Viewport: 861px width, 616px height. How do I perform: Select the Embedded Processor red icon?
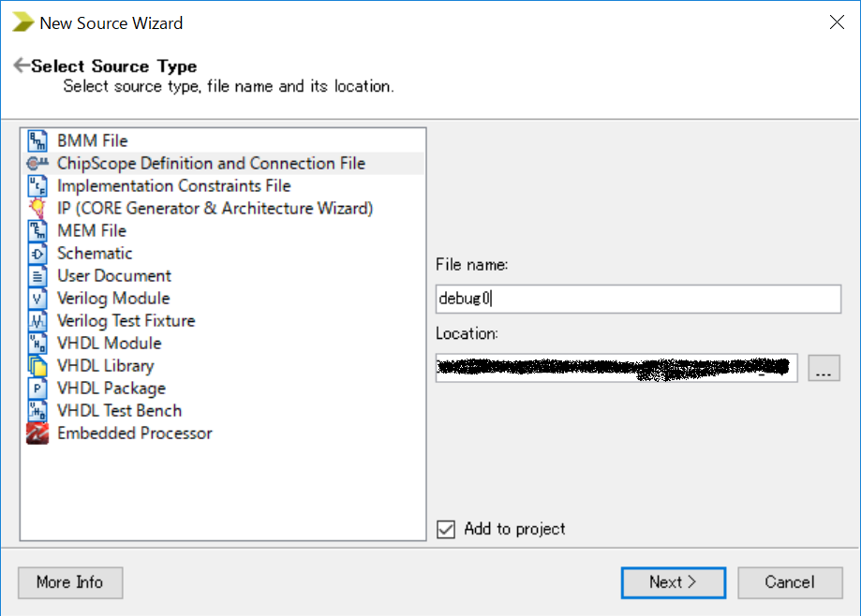point(37,433)
